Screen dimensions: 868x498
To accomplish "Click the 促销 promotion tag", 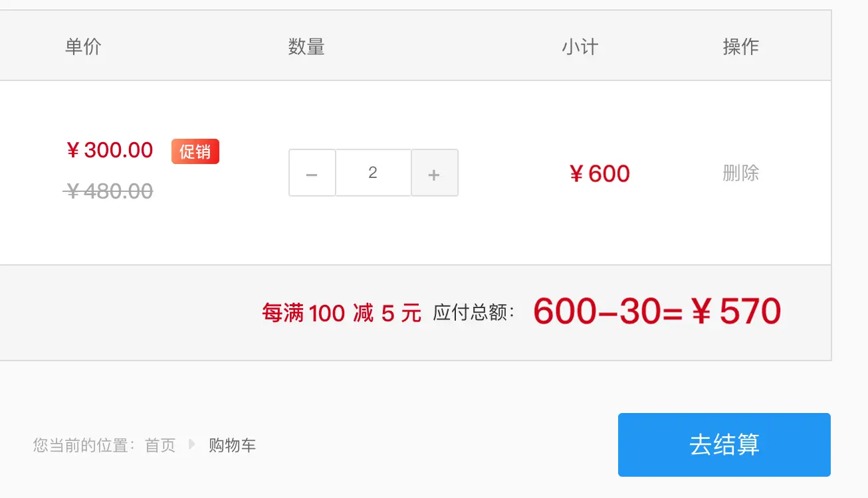I will click(195, 151).
